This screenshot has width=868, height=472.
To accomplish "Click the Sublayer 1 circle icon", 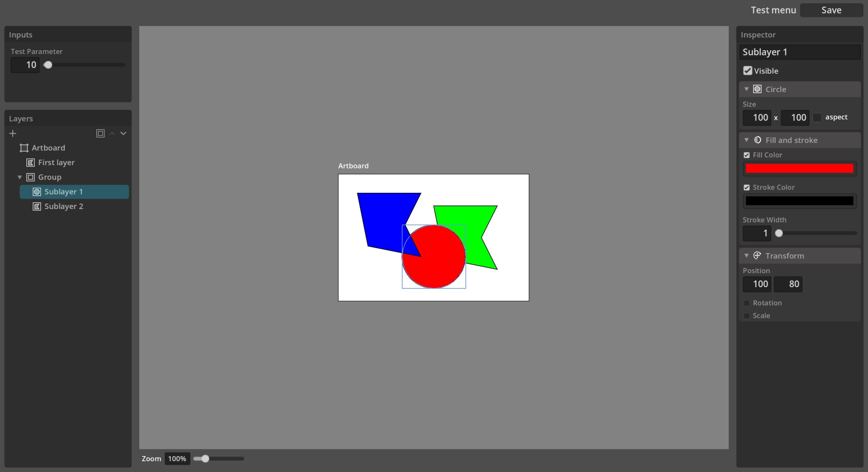I will 37,191.
